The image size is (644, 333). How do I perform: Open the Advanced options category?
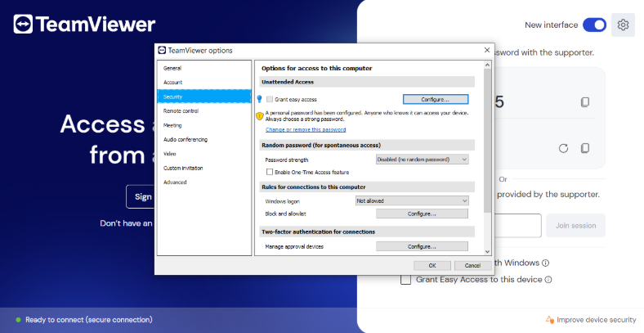click(204, 182)
